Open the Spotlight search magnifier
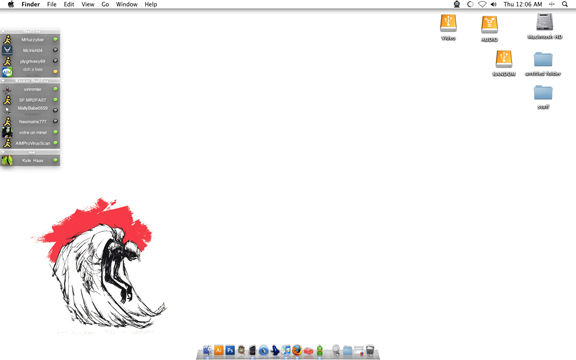Viewport: 576px width, 360px height. (565, 4)
